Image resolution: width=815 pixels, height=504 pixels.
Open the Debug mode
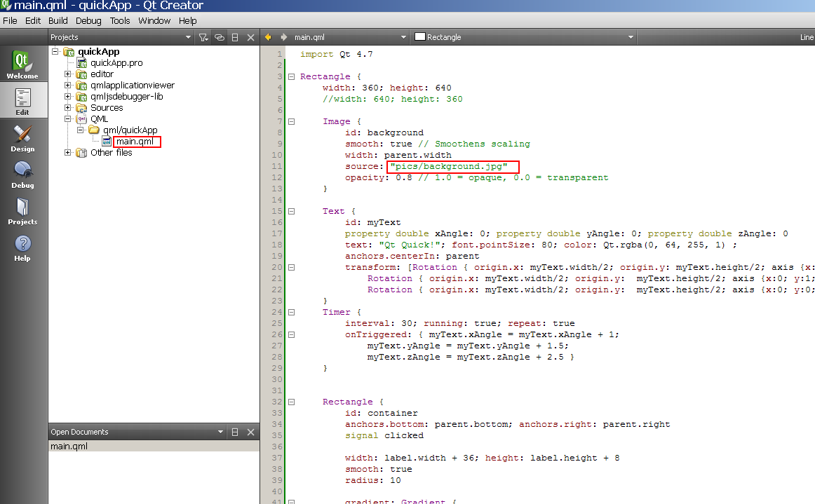click(x=22, y=175)
